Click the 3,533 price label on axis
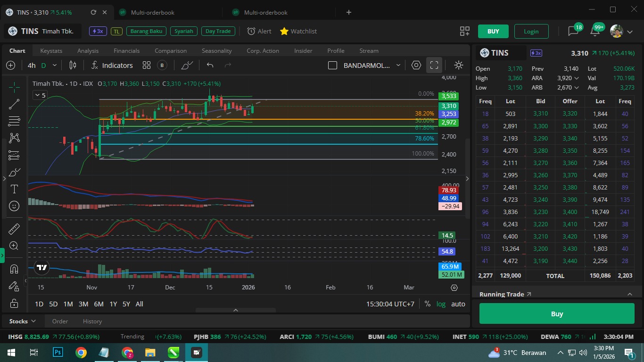Screen dimensions: 644x362 click(x=448, y=96)
